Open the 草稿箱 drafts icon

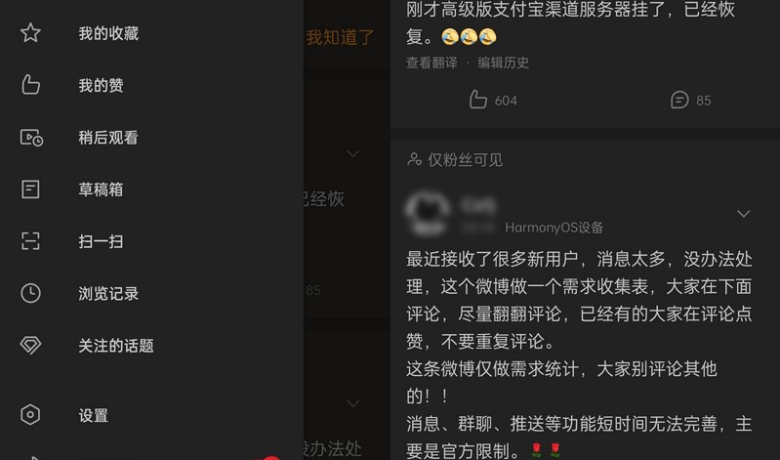pyautogui.click(x=30, y=189)
